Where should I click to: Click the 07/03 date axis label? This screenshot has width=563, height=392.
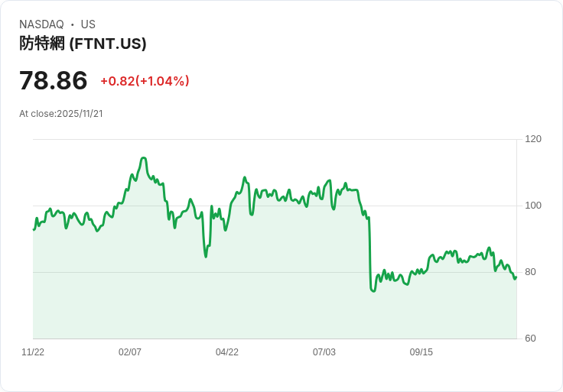pyautogui.click(x=324, y=352)
